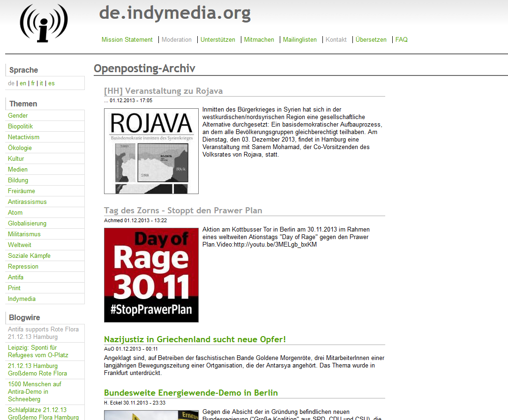Open blogwire entry 'Leipzig: Sponti für Refugees'
Image resolution: width=508 pixels, height=420 pixels.
pyautogui.click(x=38, y=352)
